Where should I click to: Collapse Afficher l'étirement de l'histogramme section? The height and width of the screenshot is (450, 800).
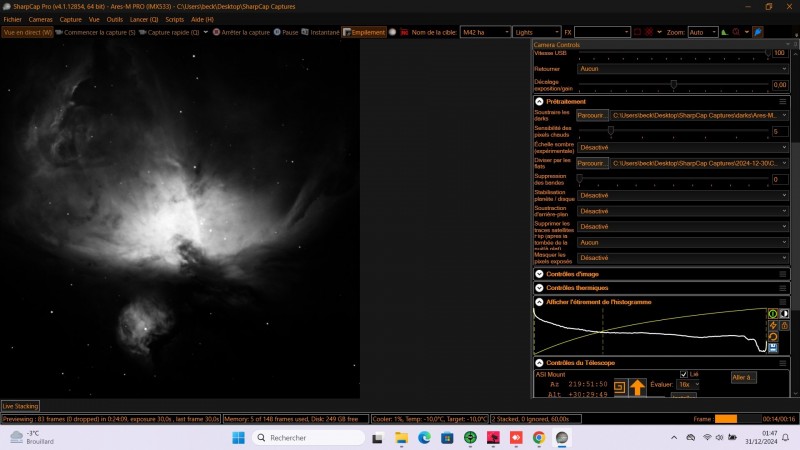(x=539, y=302)
